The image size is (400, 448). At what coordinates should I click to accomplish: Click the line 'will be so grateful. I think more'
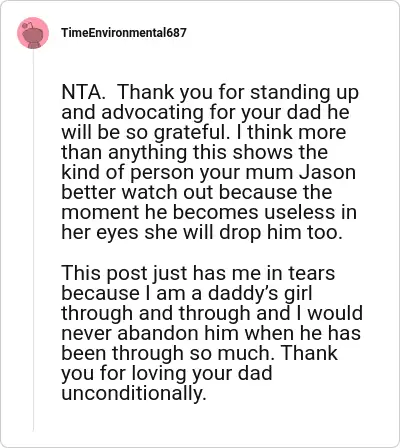204,133
